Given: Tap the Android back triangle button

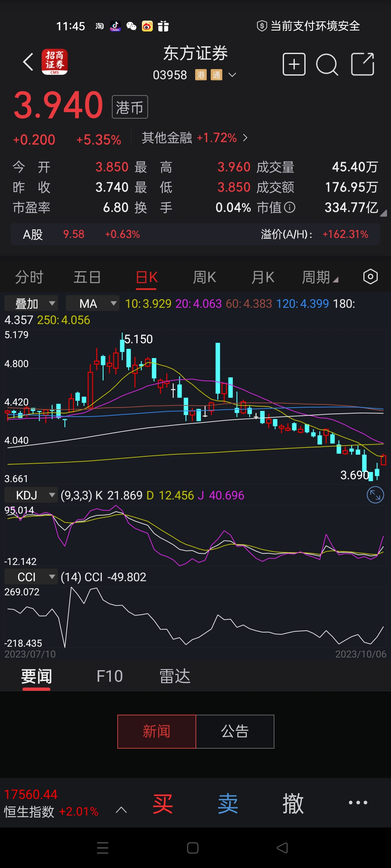Looking at the screenshot, I should [x=282, y=848].
